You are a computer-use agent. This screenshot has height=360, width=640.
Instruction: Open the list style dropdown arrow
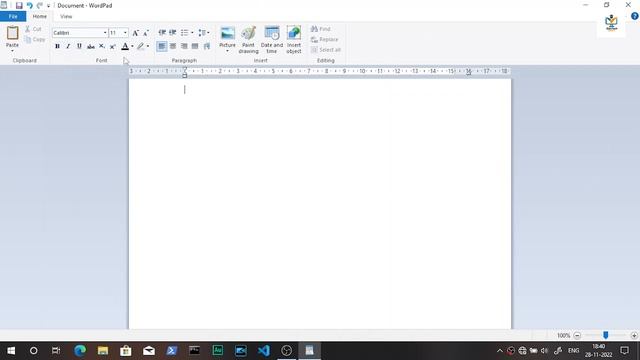click(x=192, y=32)
